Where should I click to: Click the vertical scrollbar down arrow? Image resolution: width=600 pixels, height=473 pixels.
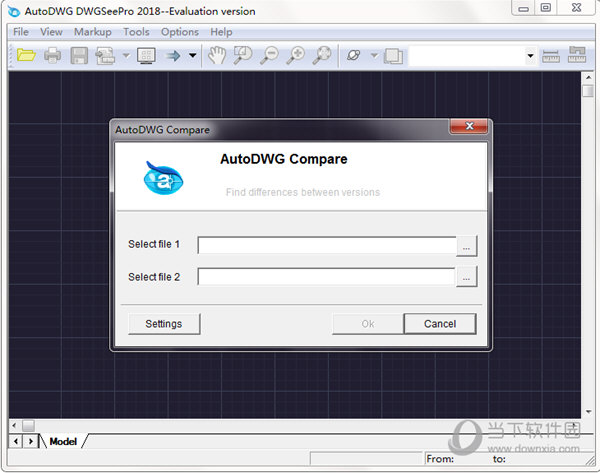pos(588,412)
